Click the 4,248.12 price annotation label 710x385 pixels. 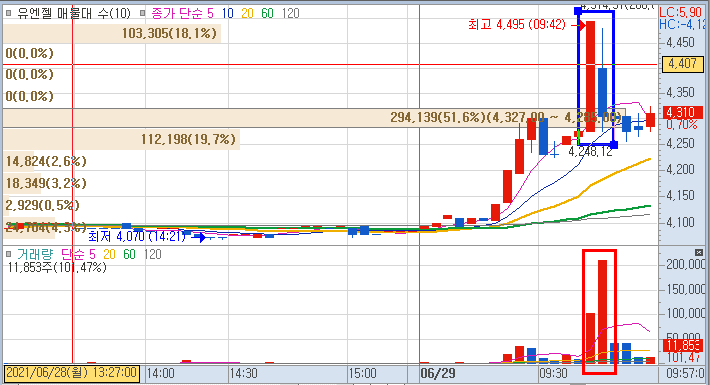click(590, 152)
